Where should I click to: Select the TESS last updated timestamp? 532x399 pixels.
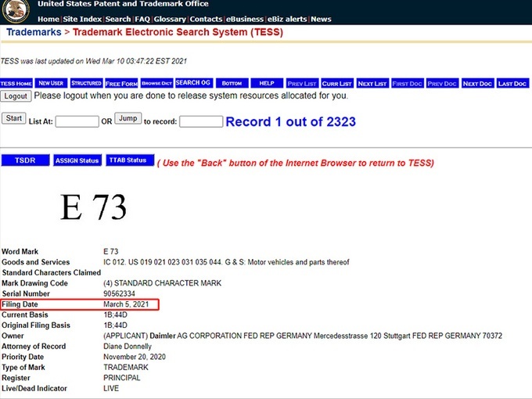94,61
